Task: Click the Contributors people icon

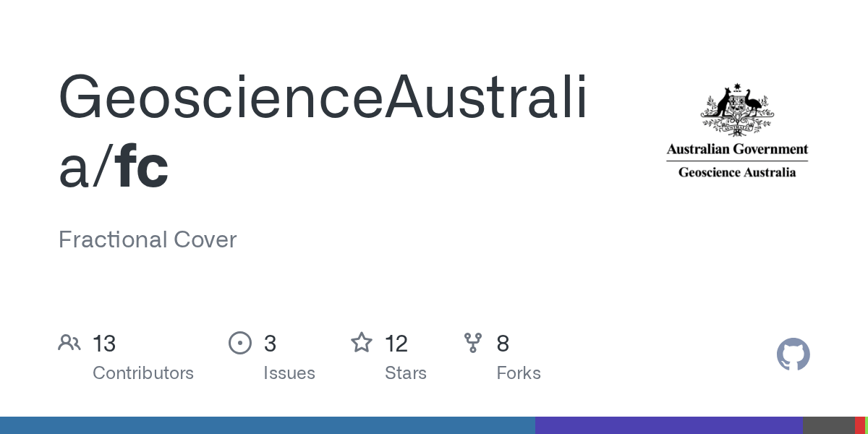Action: coord(69,343)
